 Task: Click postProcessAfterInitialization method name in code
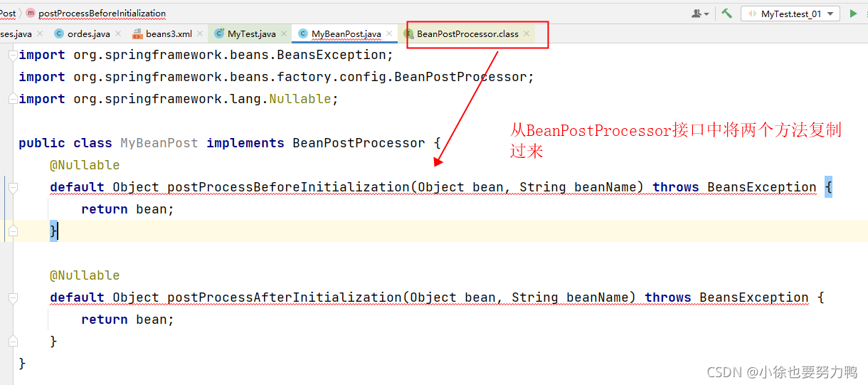[285, 297]
